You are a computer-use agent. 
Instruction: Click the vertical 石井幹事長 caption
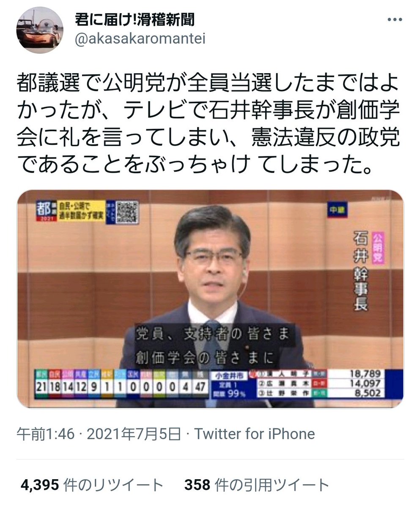361,271
